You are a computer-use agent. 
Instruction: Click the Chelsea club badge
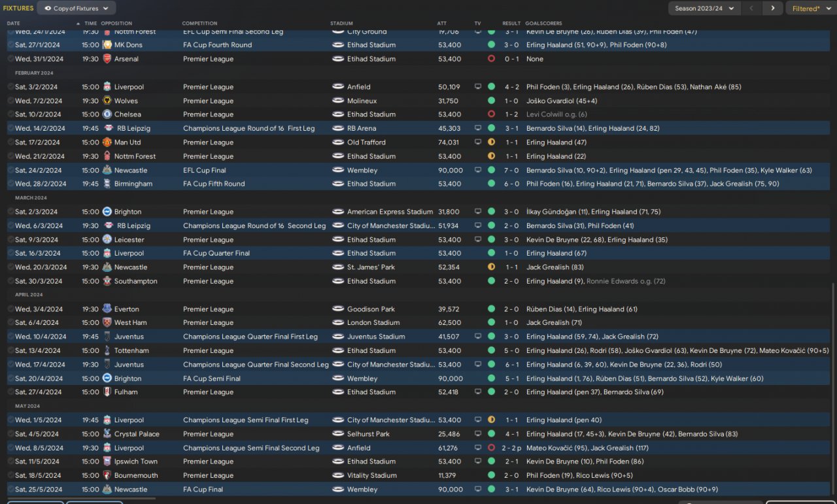coord(107,114)
